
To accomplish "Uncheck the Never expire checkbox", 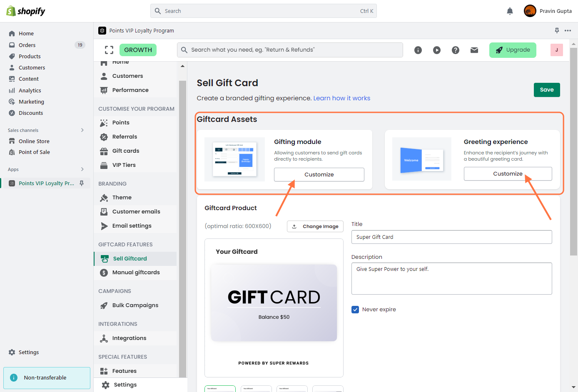I will tap(355, 310).
